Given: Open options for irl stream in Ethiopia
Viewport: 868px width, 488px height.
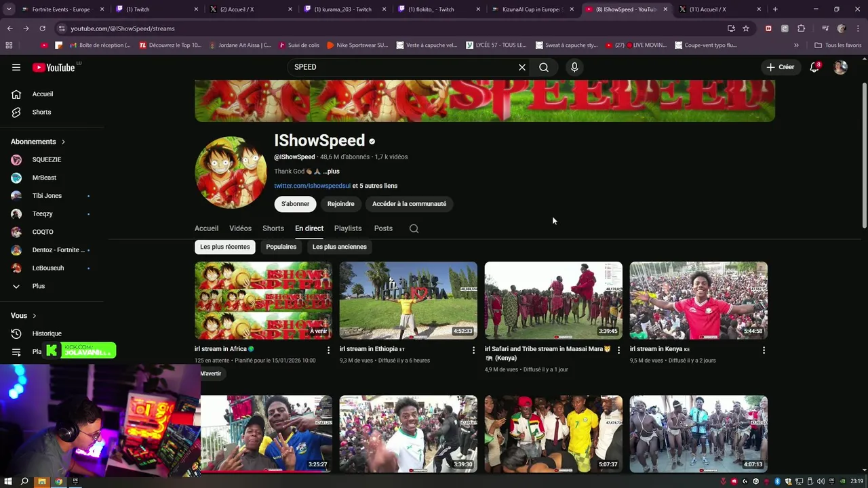Looking at the screenshot, I should pyautogui.click(x=473, y=350).
